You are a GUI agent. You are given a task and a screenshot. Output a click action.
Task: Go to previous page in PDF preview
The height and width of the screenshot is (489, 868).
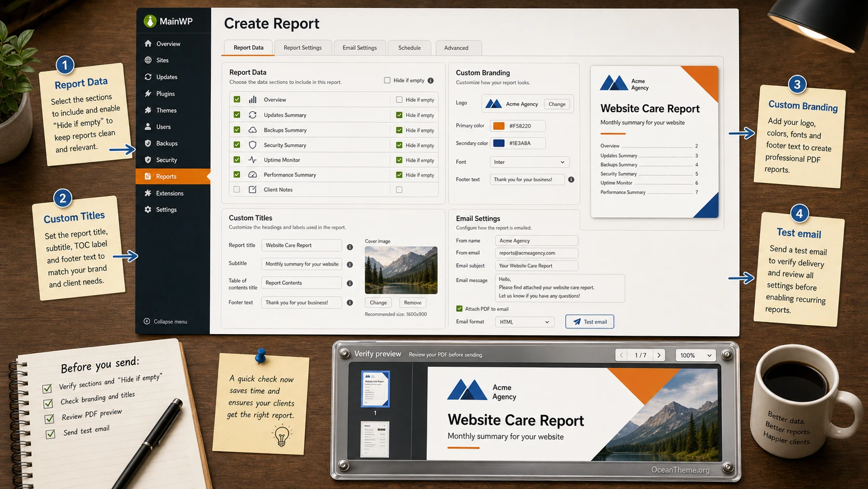pos(621,355)
